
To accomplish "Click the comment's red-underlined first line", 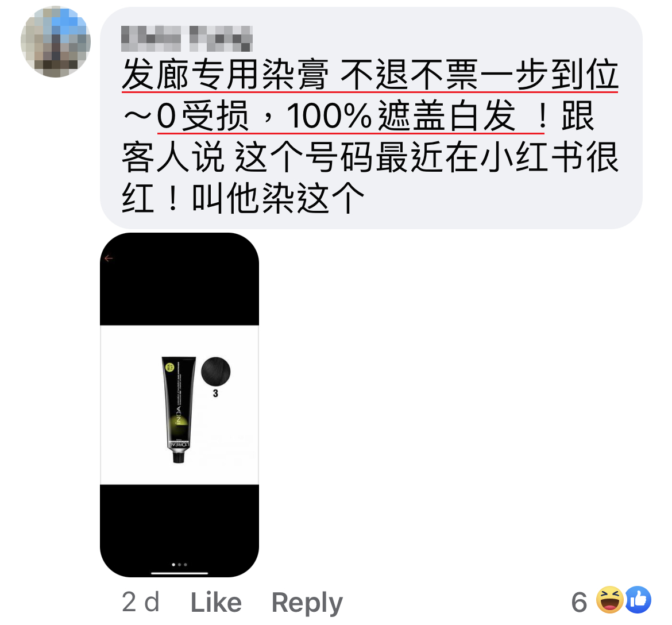I will point(370,75).
